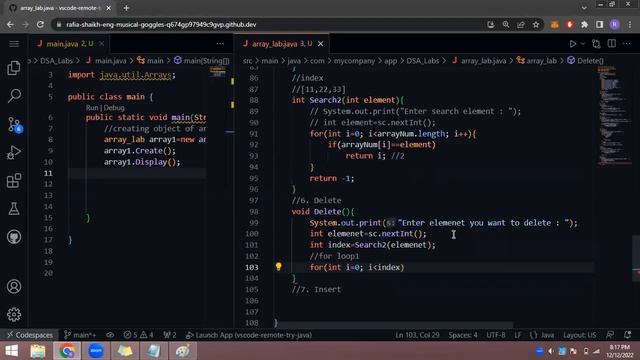
Task: Open the Explorer view in activity bar
Action: click(x=14, y=68)
